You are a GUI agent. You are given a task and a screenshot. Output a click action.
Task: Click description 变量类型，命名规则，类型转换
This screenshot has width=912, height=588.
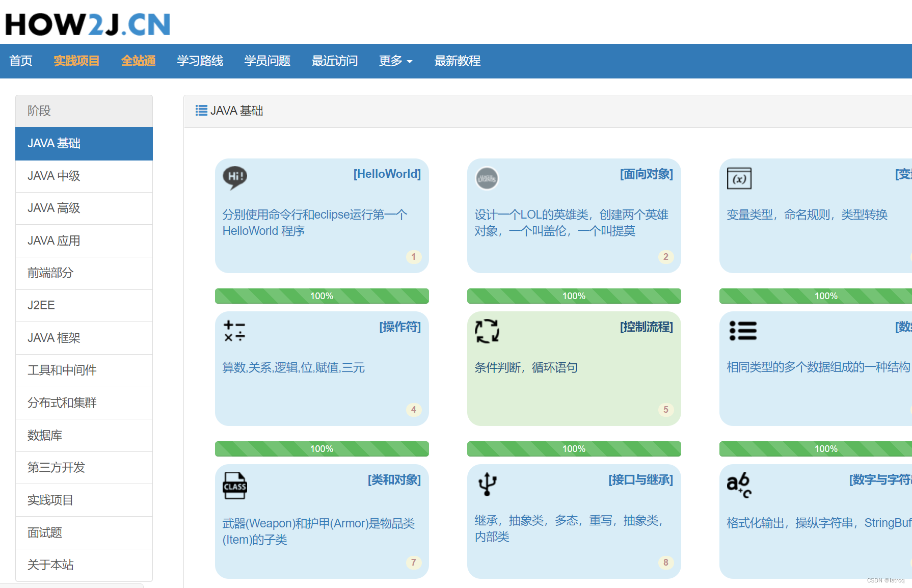(x=807, y=215)
